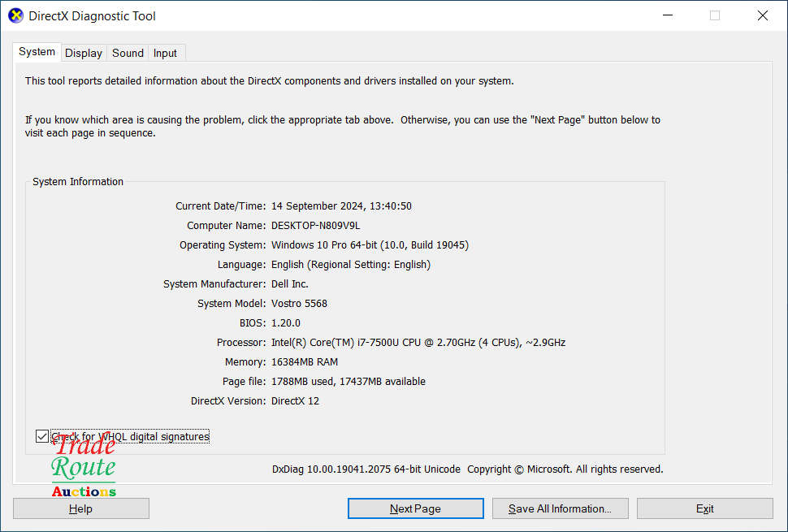Click the DirectX Version information line

click(x=297, y=400)
